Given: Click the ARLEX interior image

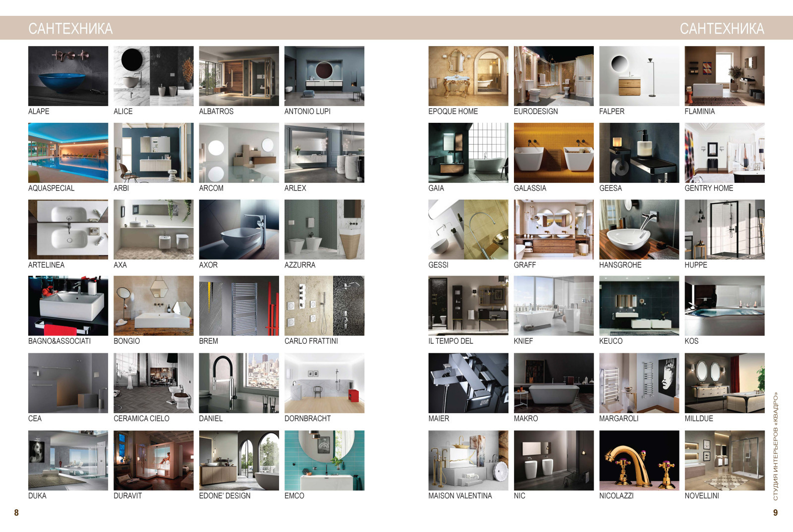Looking at the screenshot, I should pyautogui.click(x=324, y=153).
